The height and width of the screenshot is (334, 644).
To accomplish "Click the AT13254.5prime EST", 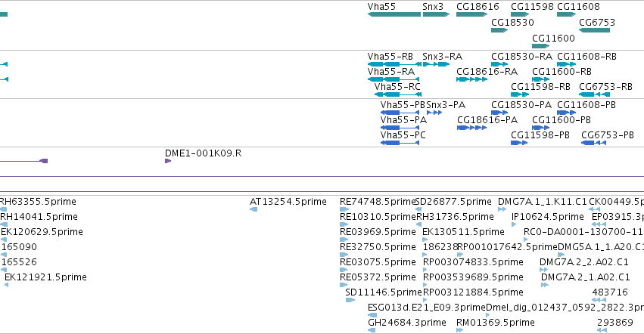I will pyautogui.click(x=254, y=209).
